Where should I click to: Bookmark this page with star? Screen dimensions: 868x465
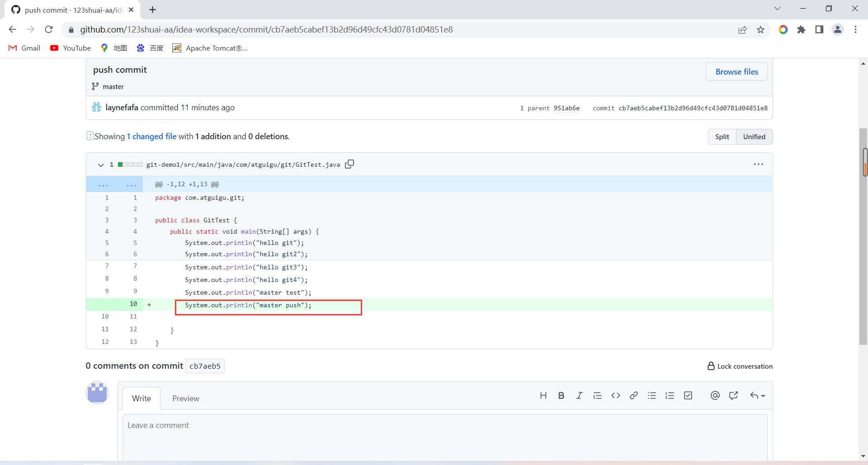click(x=761, y=30)
